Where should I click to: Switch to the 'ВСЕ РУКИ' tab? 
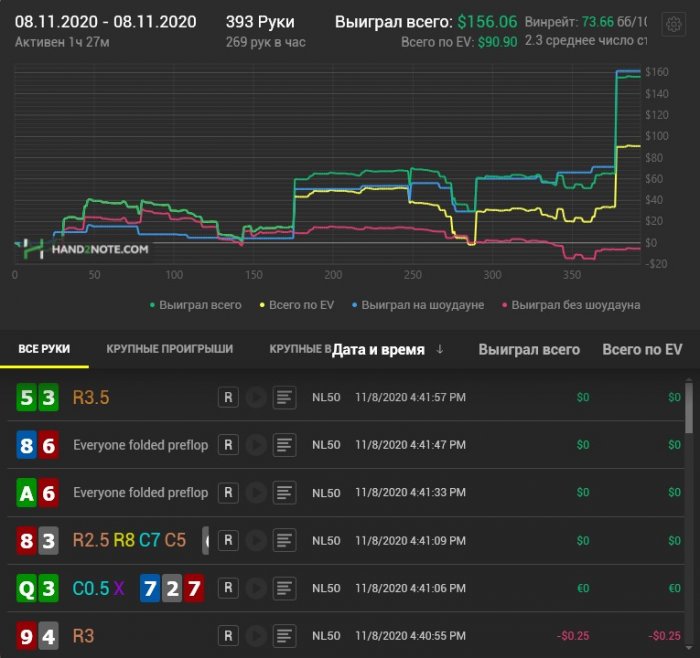pos(44,349)
